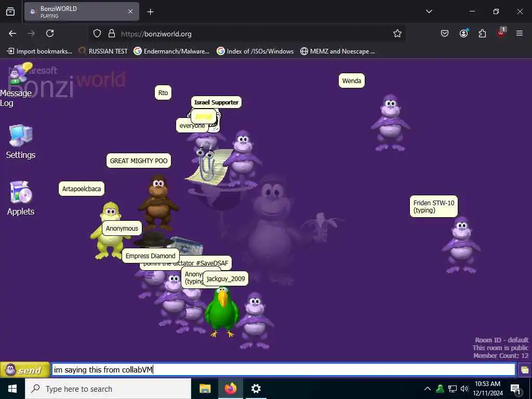This screenshot has width=532, height=399.
Task: Click the 'jackguy_2009' name label
Action: (x=225, y=279)
